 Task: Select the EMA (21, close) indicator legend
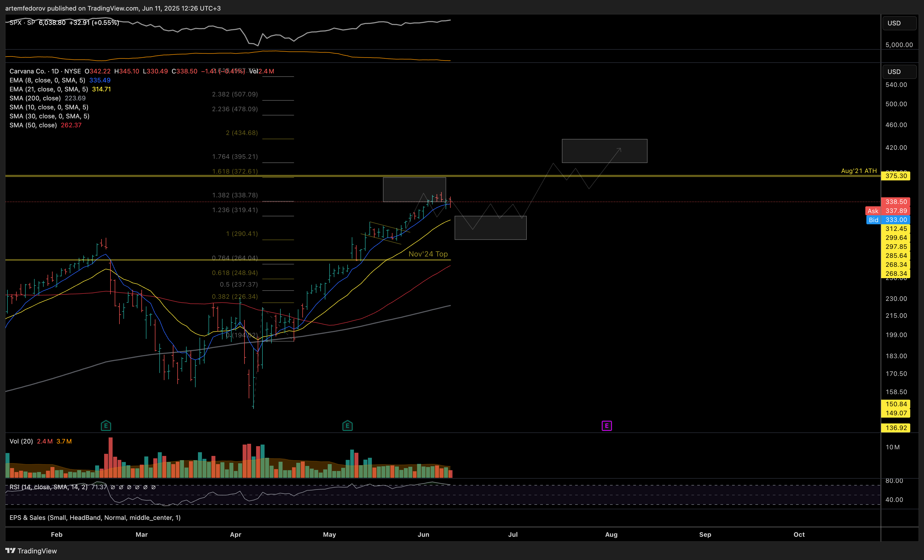(x=49, y=89)
